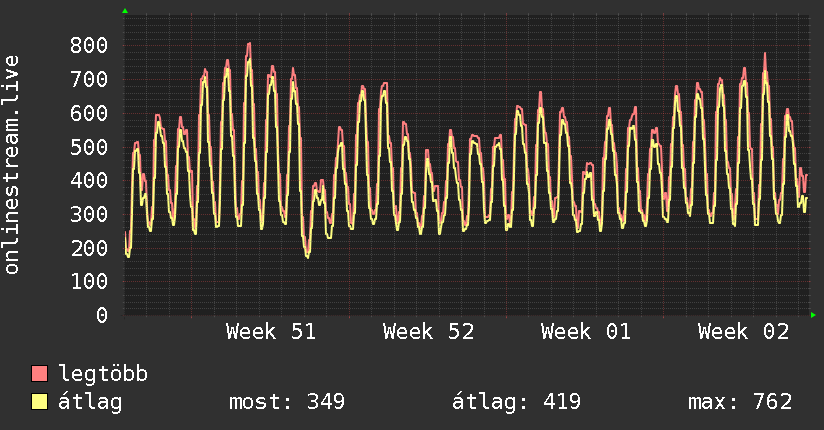Click the 400 y-axis tick label
This screenshot has height=430, width=824.
click(x=89, y=180)
